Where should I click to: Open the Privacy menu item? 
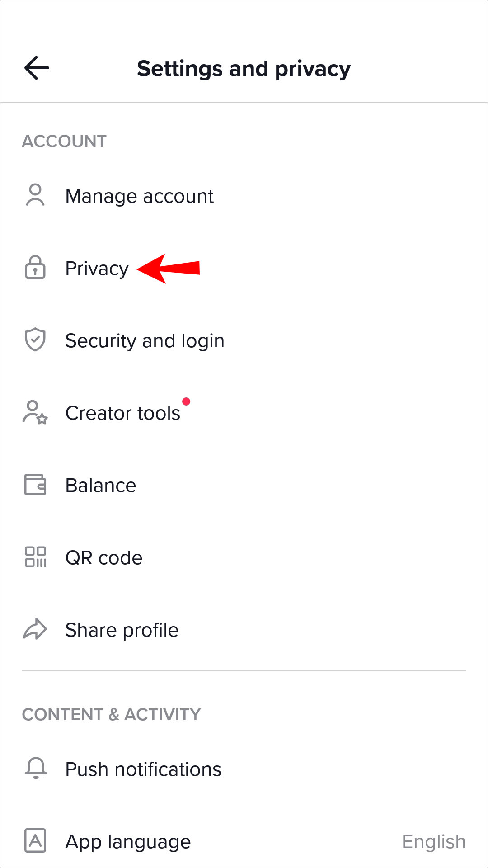97,269
